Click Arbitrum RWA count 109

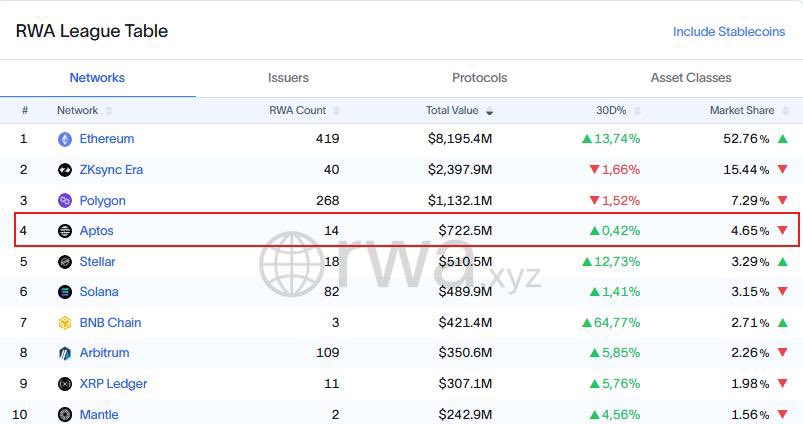click(x=328, y=353)
